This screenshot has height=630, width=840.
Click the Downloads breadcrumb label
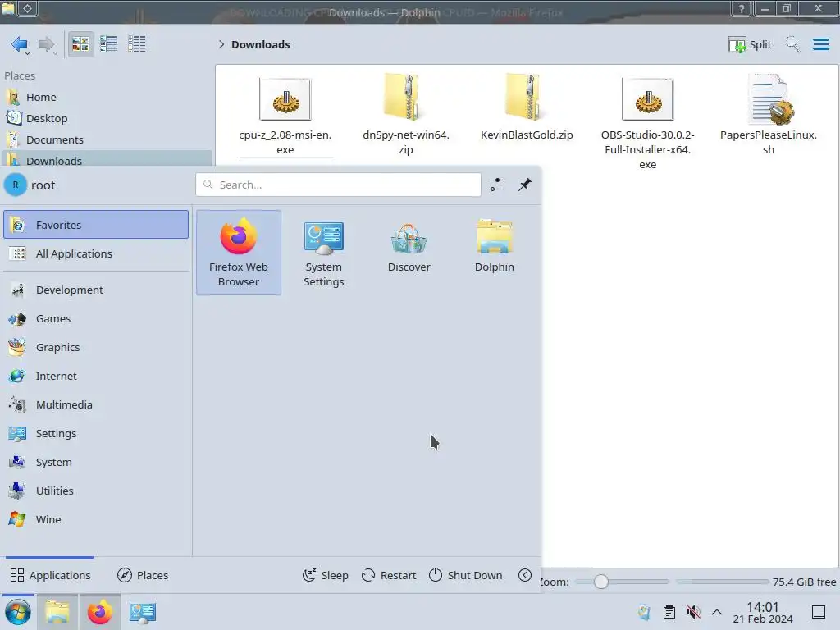pyautogui.click(x=260, y=44)
